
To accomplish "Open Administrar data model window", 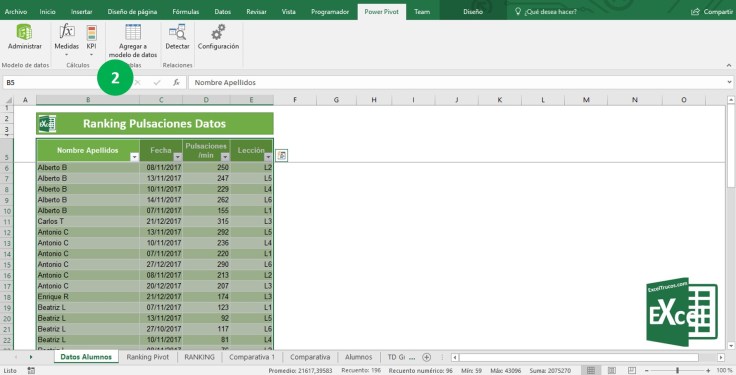I will click(x=24, y=37).
